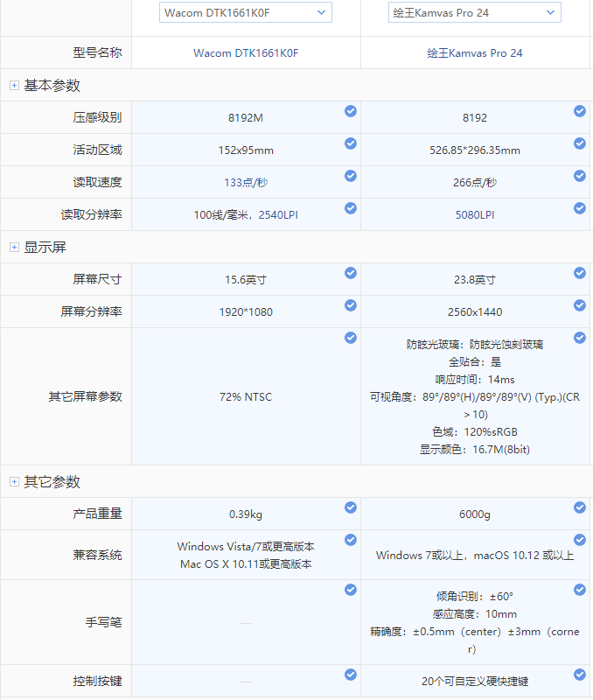Open the 绘王Kamvas Pro 24 product name link

coord(475,53)
